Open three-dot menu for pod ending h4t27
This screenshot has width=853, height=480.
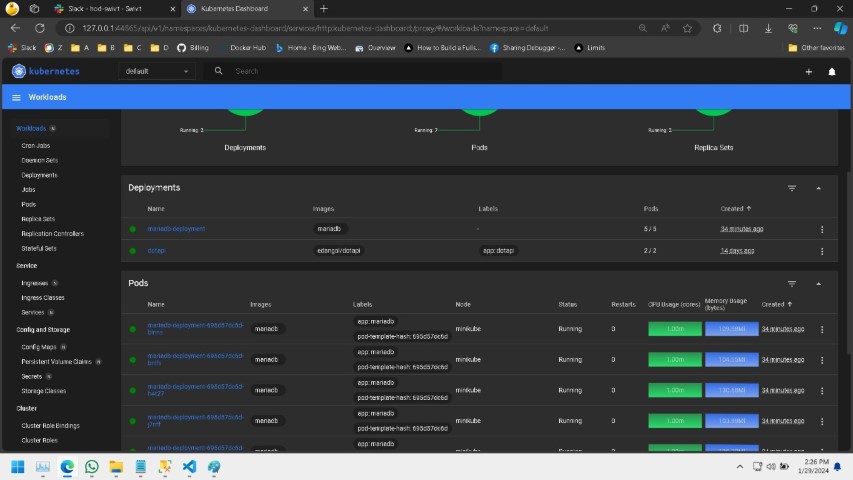(822, 391)
